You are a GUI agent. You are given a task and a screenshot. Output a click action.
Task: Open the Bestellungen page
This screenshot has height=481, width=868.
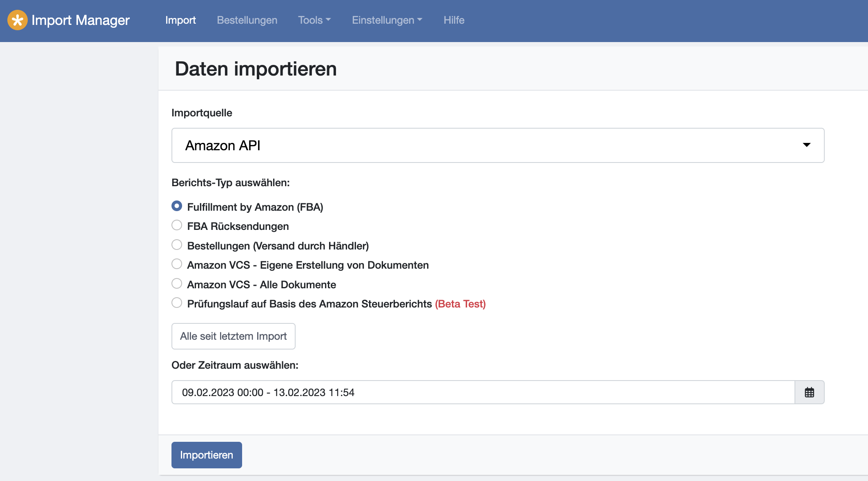(247, 20)
